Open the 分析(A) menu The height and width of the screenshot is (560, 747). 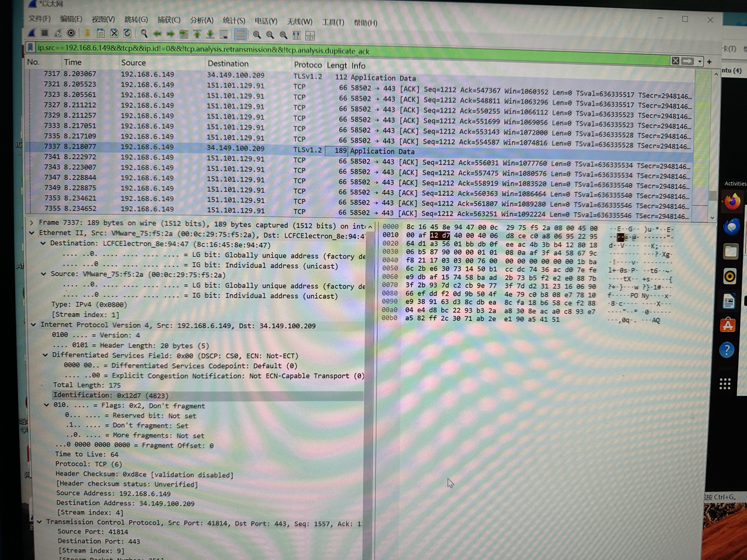pos(202,20)
